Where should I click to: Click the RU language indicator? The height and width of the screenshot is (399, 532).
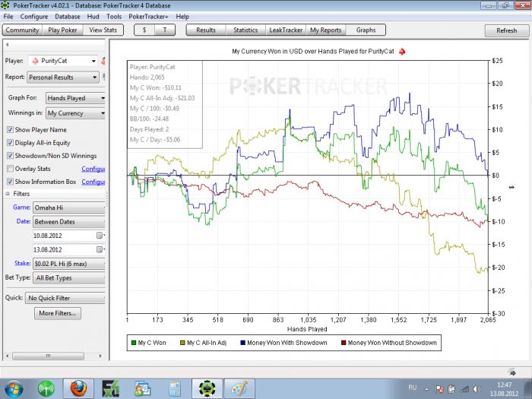pyautogui.click(x=412, y=388)
